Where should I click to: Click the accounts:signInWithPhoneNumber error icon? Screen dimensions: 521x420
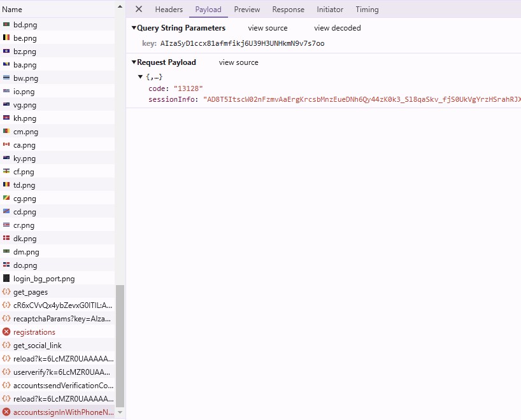pyautogui.click(x=6, y=412)
